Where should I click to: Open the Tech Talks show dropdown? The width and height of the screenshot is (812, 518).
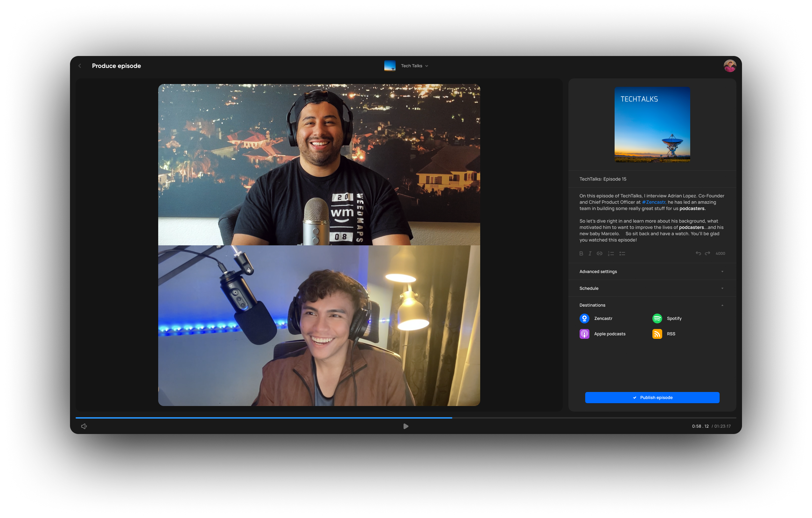(414, 66)
